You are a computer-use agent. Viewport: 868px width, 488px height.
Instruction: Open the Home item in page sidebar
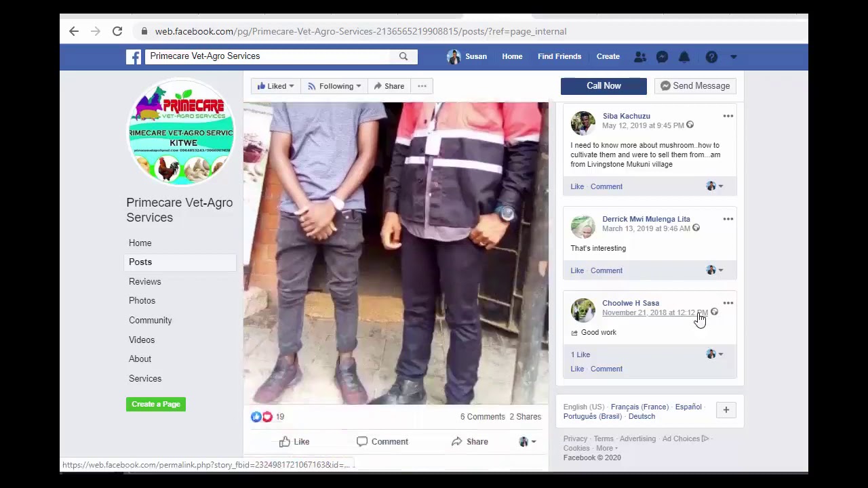tap(140, 243)
